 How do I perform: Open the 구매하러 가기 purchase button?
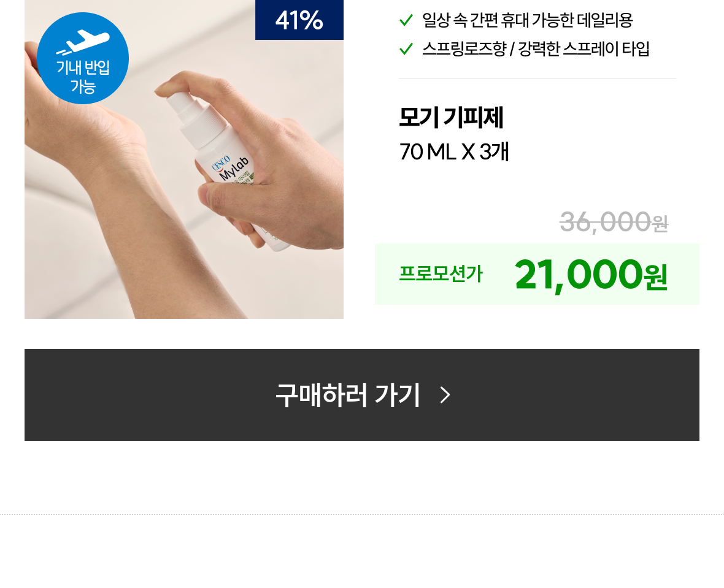tap(362, 395)
